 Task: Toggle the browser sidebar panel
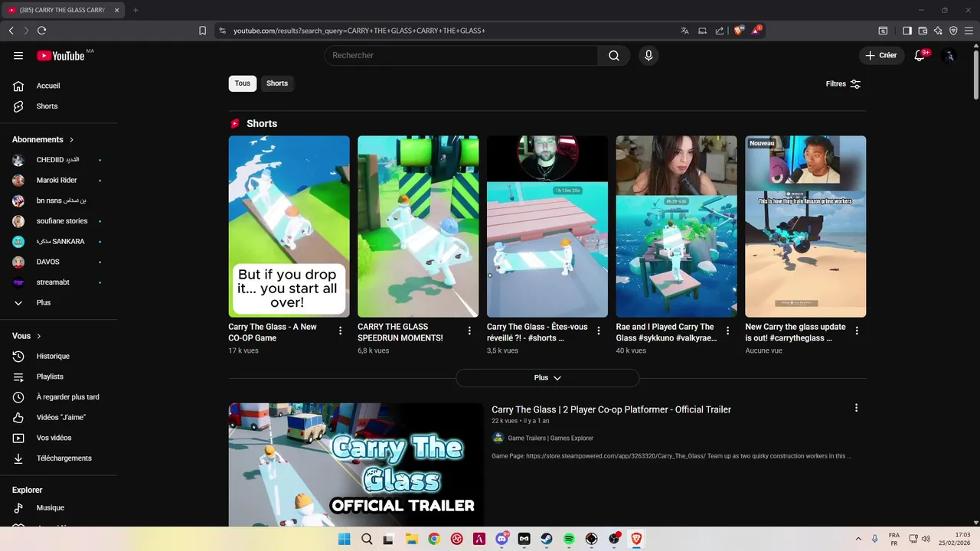point(907,31)
